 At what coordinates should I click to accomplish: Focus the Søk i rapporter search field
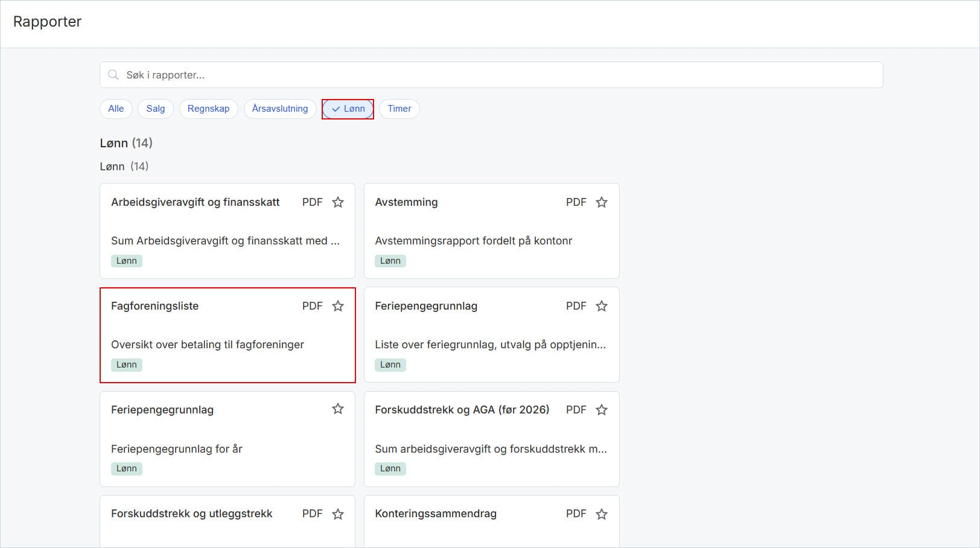coord(491,75)
